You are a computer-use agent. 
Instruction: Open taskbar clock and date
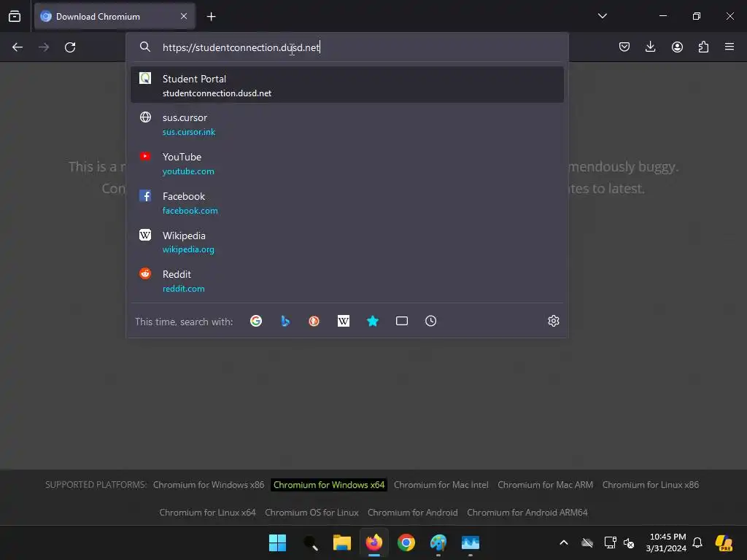pos(666,542)
